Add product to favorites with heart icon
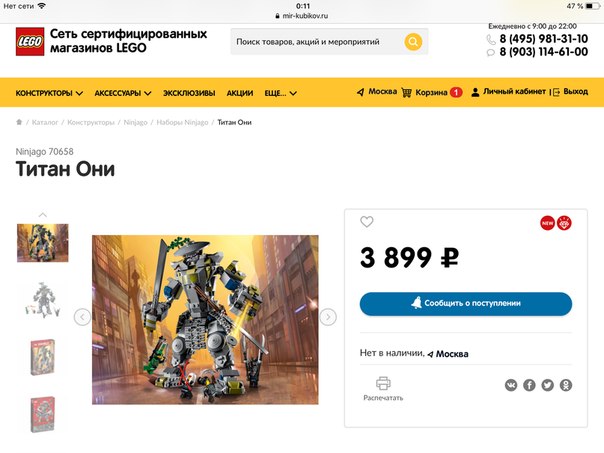The width and height of the screenshot is (604, 453). [367, 221]
